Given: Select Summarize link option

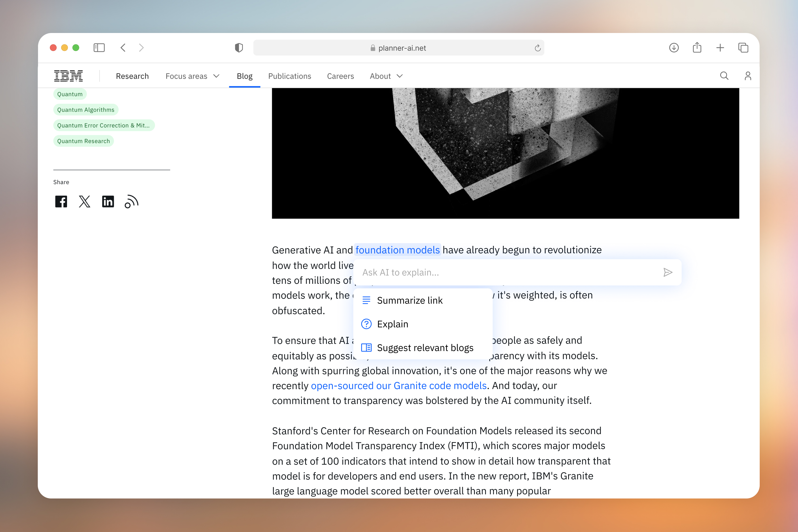Looking at the screenshot, I should 410,300.
